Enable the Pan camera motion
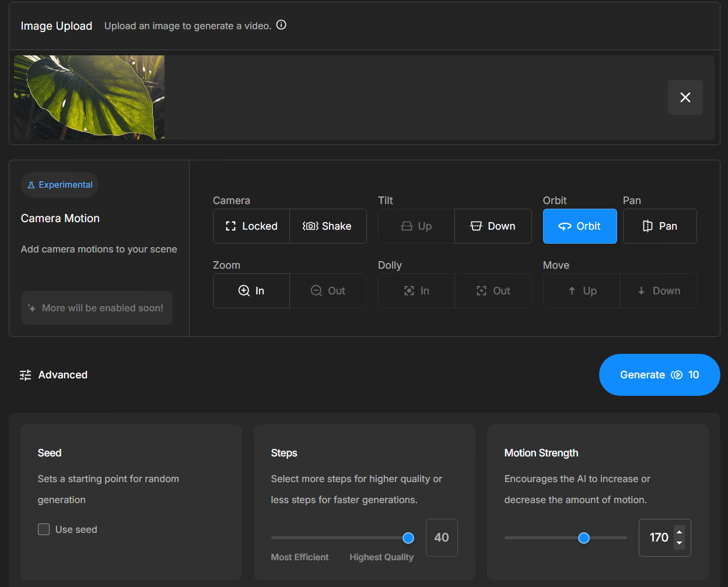Viewport: 728px width, 587px height. click(660, 226)
